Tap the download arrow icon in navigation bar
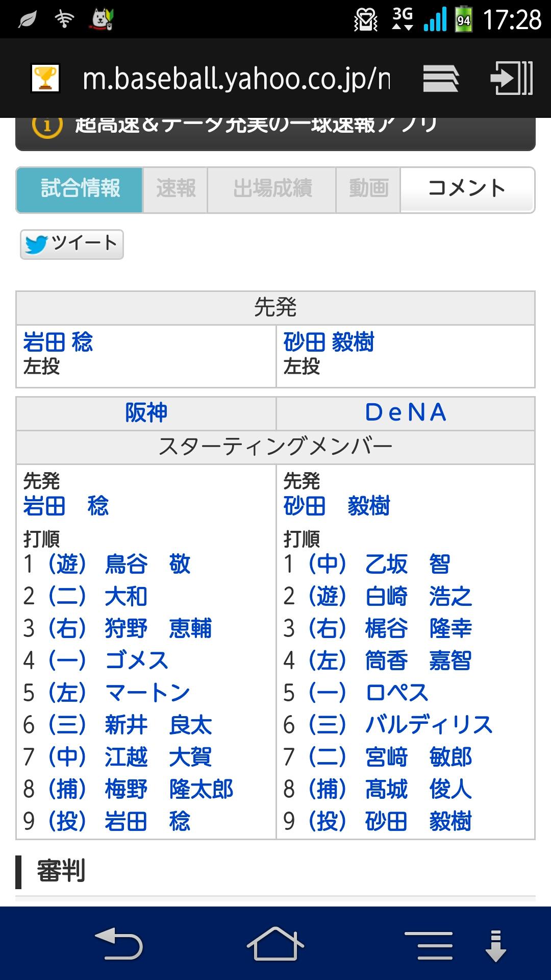 click(x=495, y=945)
